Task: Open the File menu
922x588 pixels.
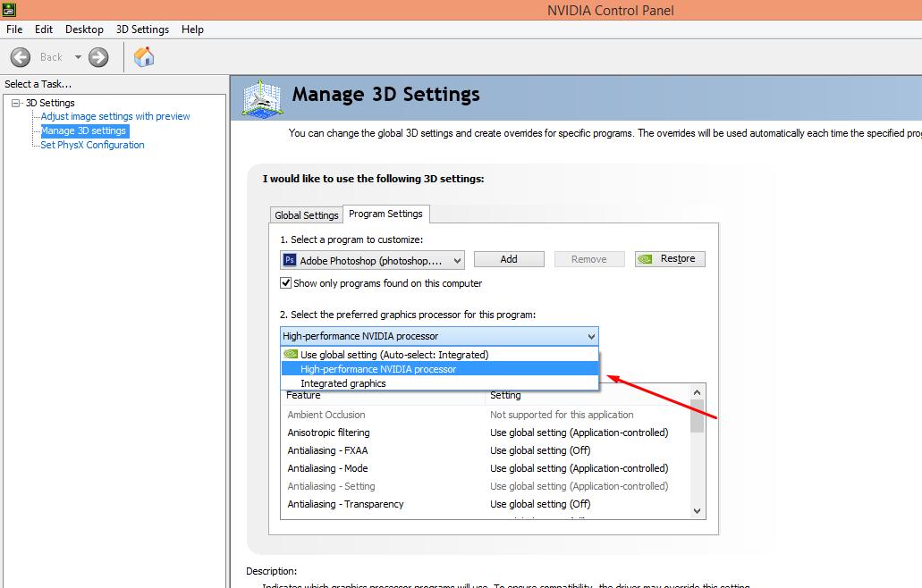Action: tap(14, 29)
